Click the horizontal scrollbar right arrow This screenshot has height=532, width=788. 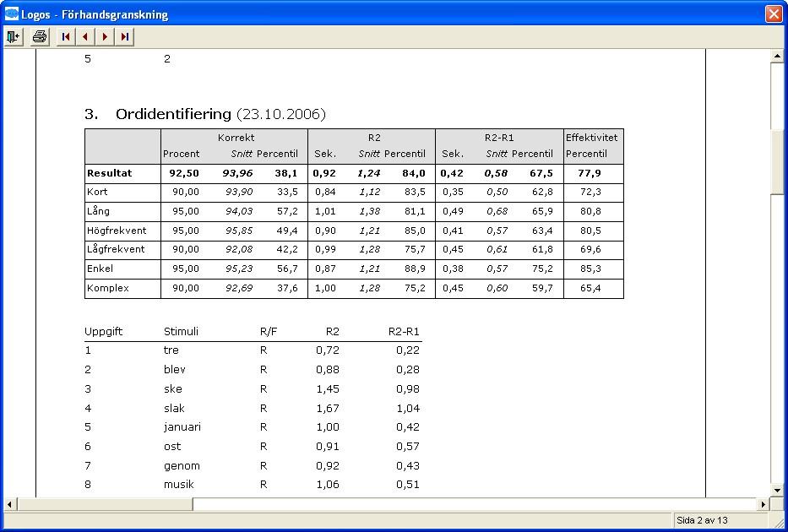pyautogui.click(x=764, y=504)
